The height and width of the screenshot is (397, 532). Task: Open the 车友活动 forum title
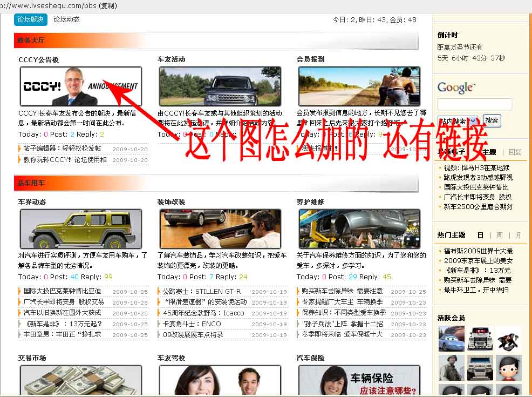(172, 59)
